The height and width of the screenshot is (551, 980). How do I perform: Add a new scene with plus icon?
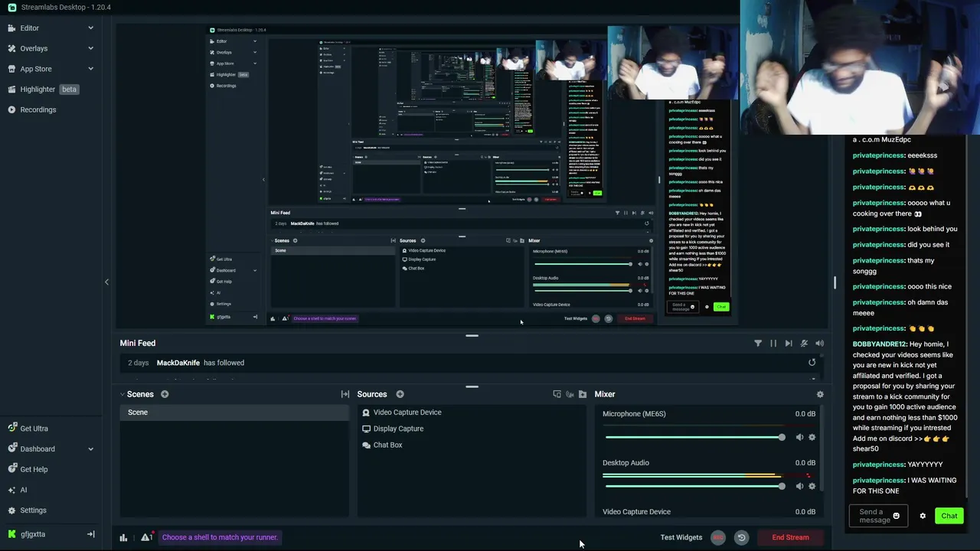(165, 394)
